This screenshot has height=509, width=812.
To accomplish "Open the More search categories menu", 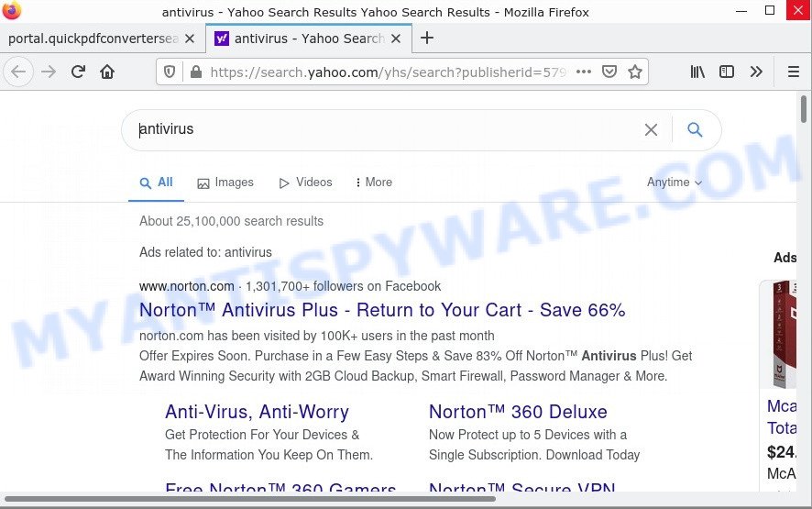I will 374,183.
